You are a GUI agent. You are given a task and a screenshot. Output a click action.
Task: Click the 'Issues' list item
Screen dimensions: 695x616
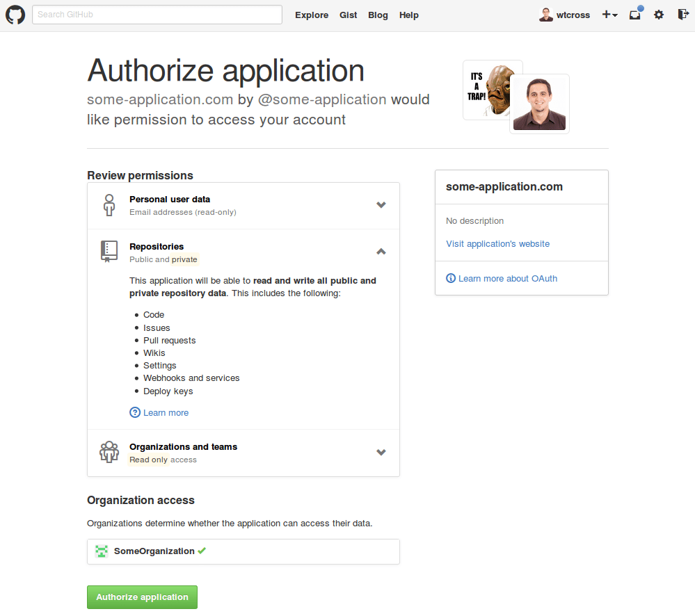[157, 327]
